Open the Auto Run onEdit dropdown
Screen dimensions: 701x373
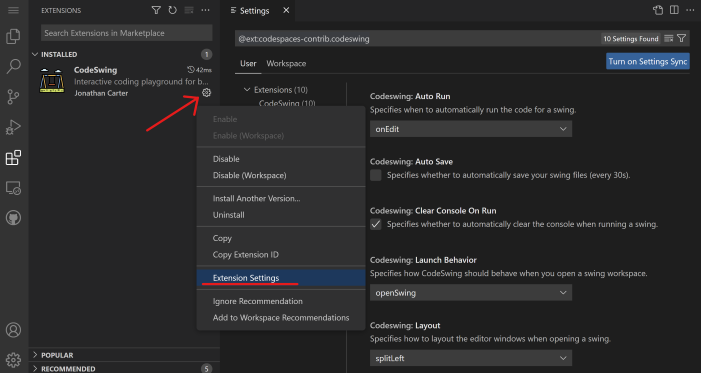point(471,129)
